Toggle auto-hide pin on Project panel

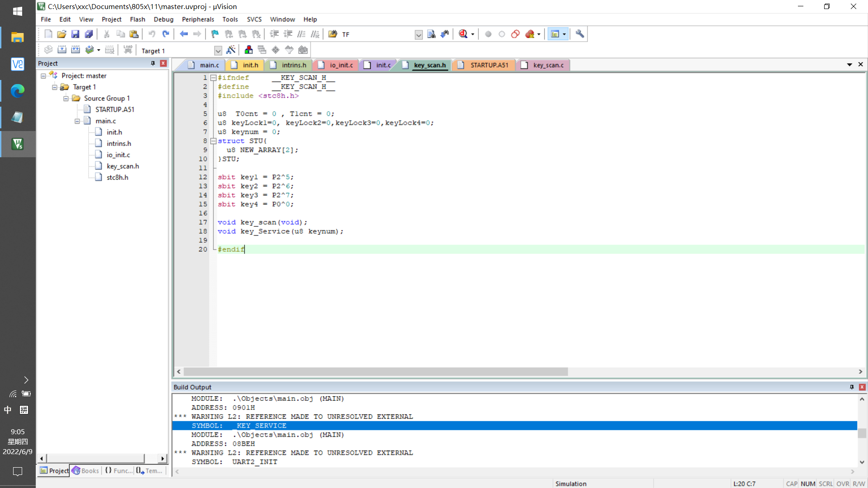[153, 63]
